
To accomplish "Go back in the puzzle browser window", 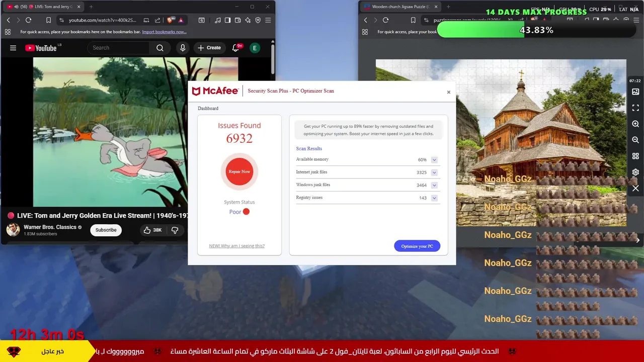I will click(x=365, y=20).
